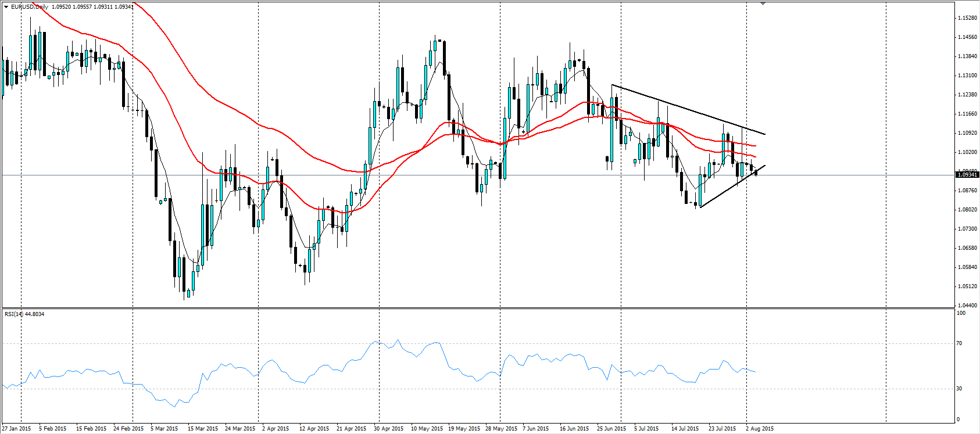Screen dimensions: 980x434
Task: Click the EURUSD,Daily chart title text
Action: (30, 7)
